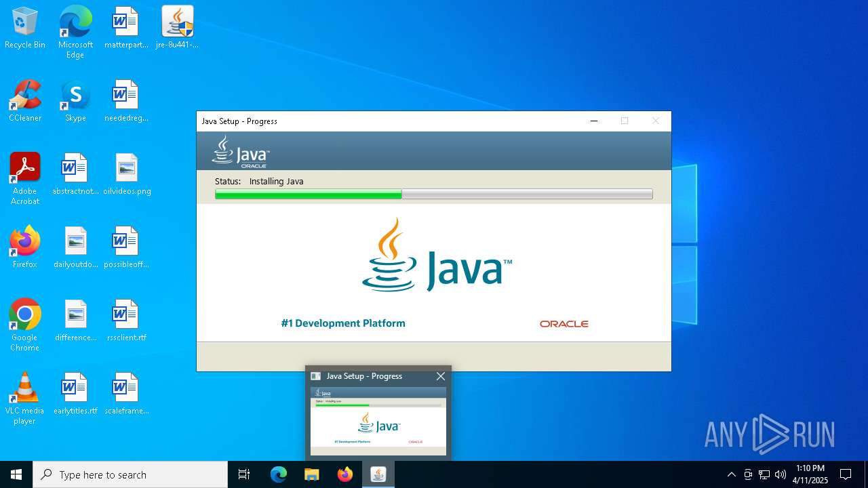The image size is (868, 488).
Task: Click the Java Setup taskbar button
Action: (x=378, y=474)
